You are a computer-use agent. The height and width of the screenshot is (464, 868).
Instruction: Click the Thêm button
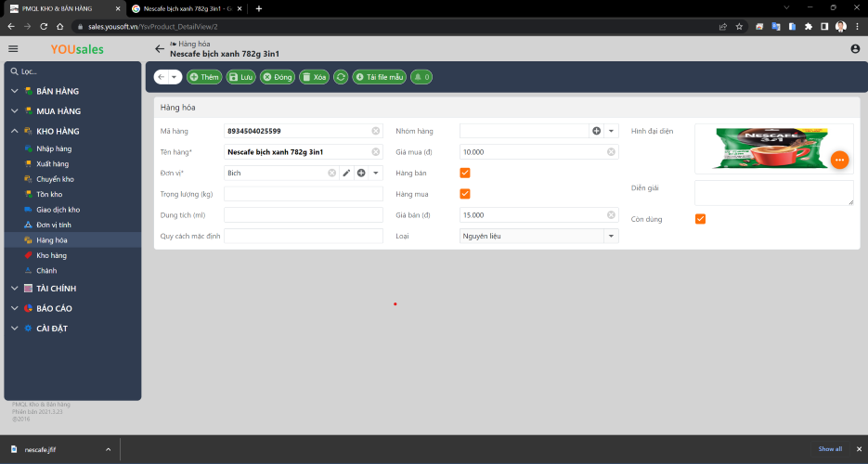(x=204, y=77)
